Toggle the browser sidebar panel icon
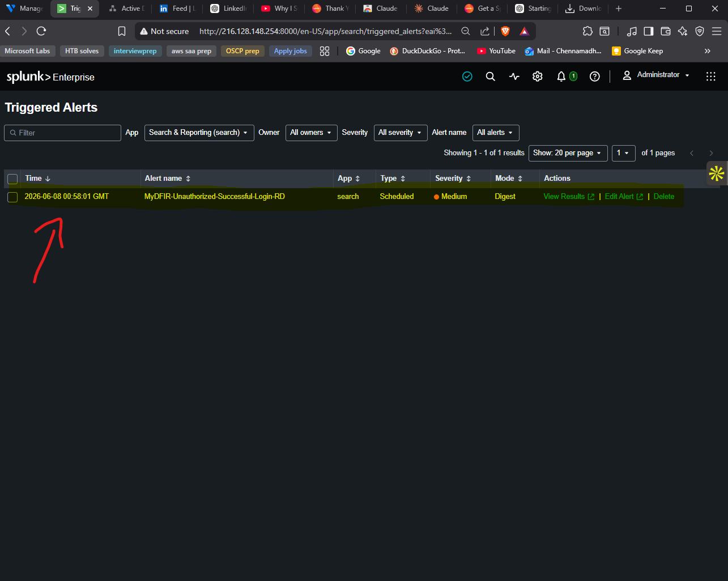Viewport: 728px width, 581px height. [649, 31]
